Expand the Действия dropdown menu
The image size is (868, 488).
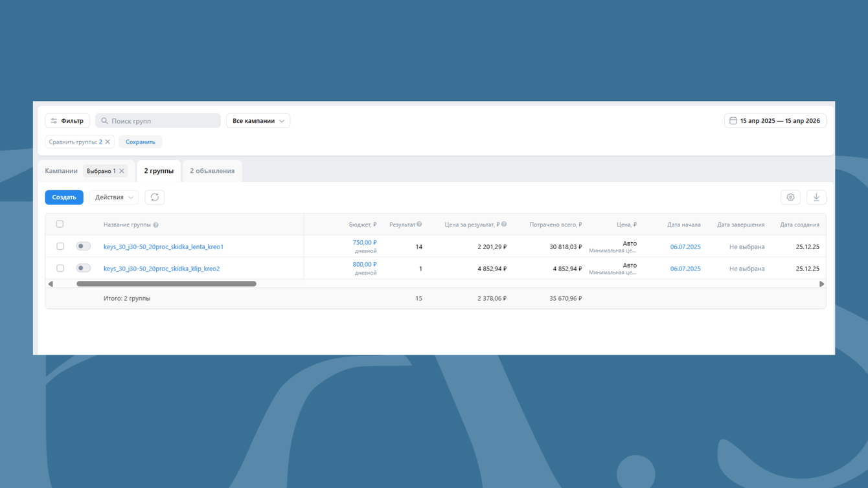[114, 197]
